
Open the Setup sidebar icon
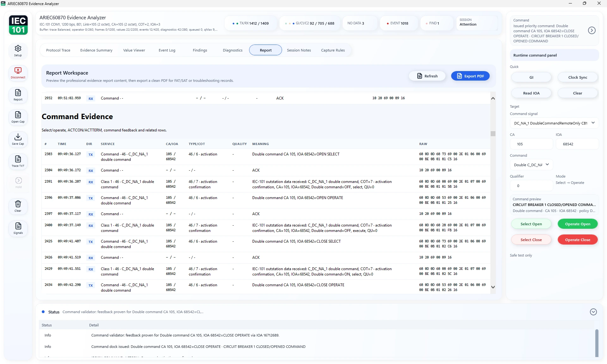click(x=18, y=51)
